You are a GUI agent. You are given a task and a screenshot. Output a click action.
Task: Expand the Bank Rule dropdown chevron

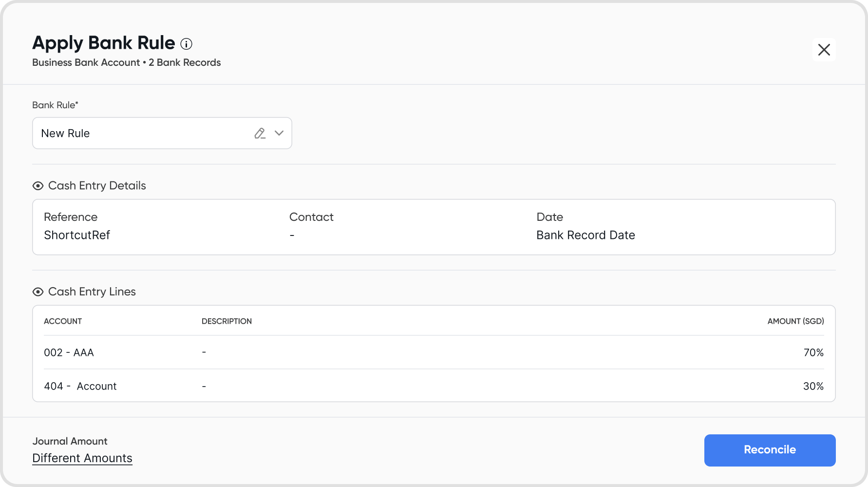[279, 133]
